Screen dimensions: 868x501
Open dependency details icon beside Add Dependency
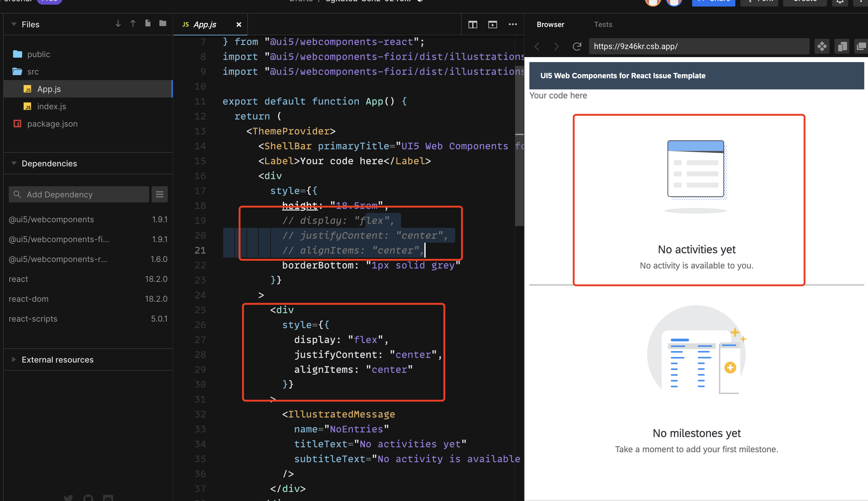159,194
